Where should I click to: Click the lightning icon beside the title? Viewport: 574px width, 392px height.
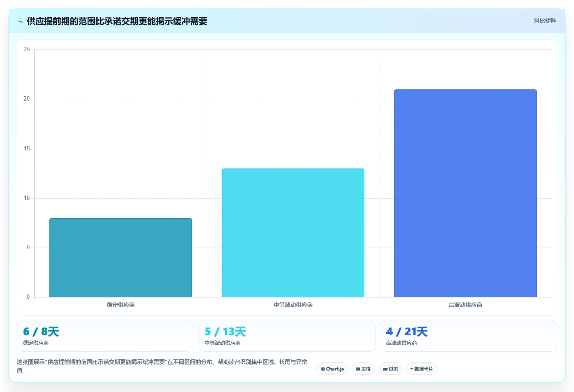pos(20,21)
